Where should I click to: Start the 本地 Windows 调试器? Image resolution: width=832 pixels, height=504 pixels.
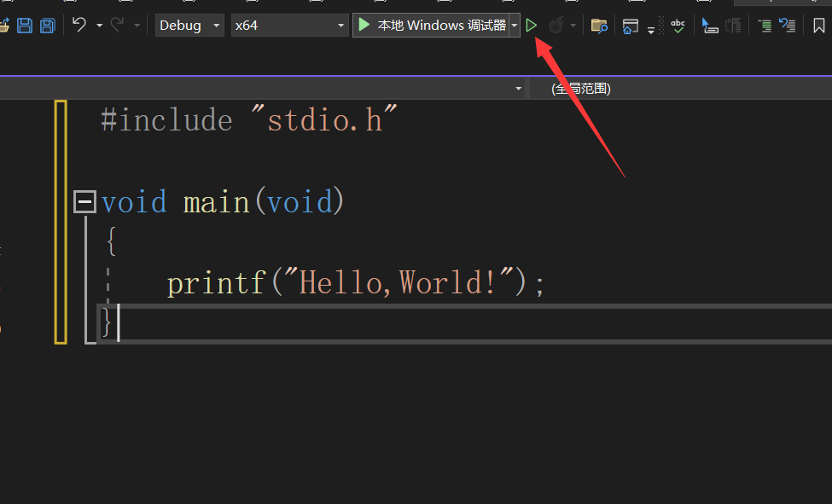pyautogui.click(x=432, y=26)
